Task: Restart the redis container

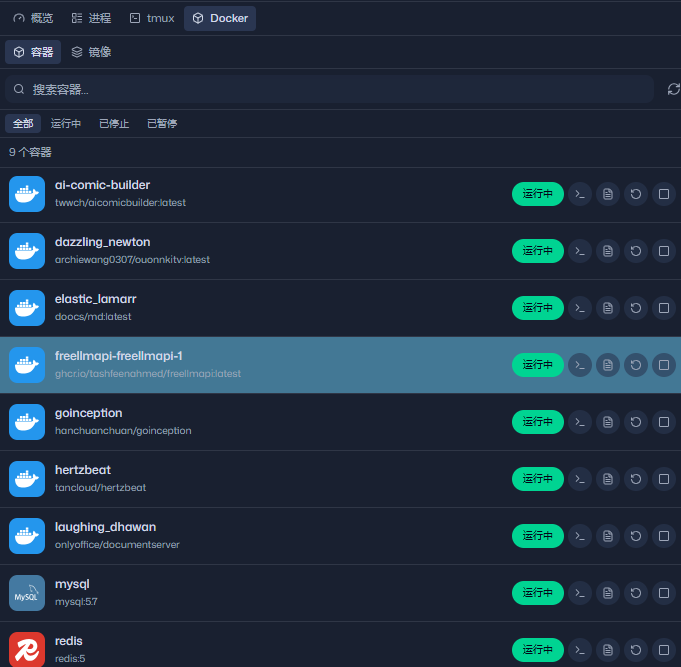Action: pyautogui.click(x=636, y=650)
